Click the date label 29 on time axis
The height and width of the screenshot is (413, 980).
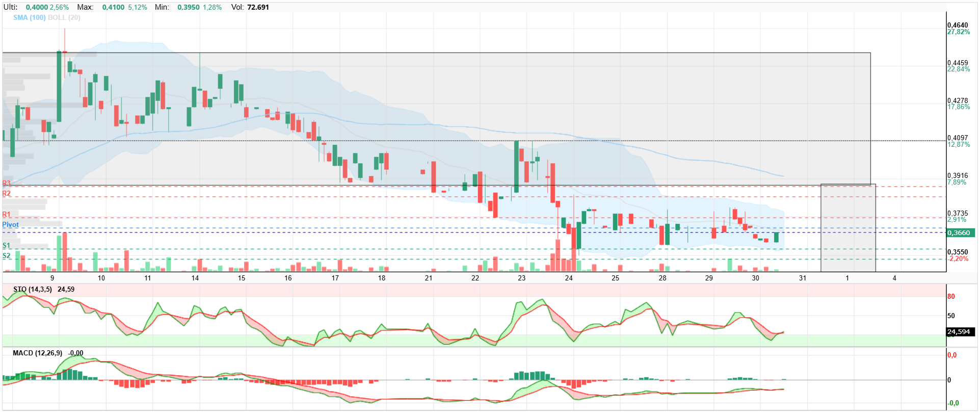pyautogui.click(x=709, y=278)
